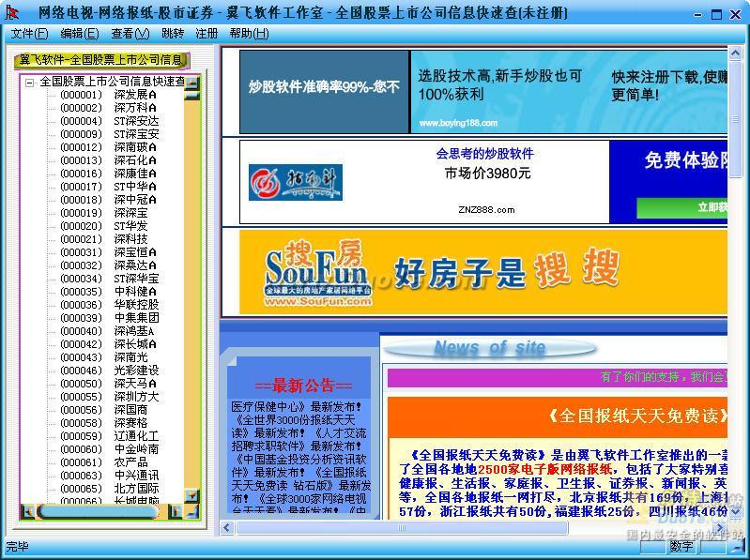
Task: Click the tree panel horizontal scrollbar thumb
Action: pos(98,512)
